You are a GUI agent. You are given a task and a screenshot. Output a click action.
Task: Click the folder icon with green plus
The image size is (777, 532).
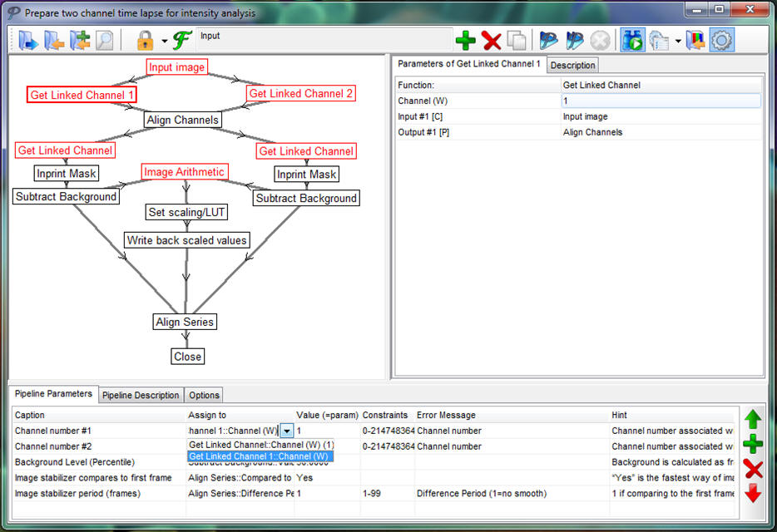coord(80,41)
